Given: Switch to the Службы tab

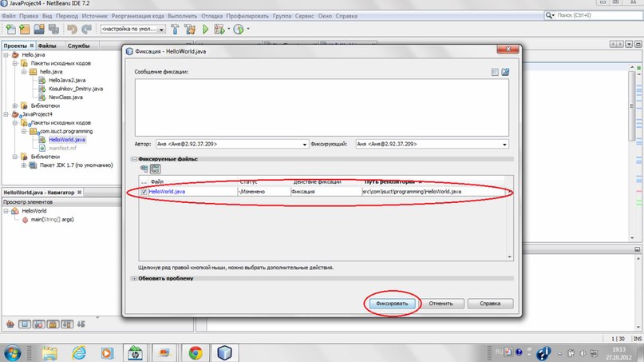Looking at the screenshot, I should click(78, 46).
